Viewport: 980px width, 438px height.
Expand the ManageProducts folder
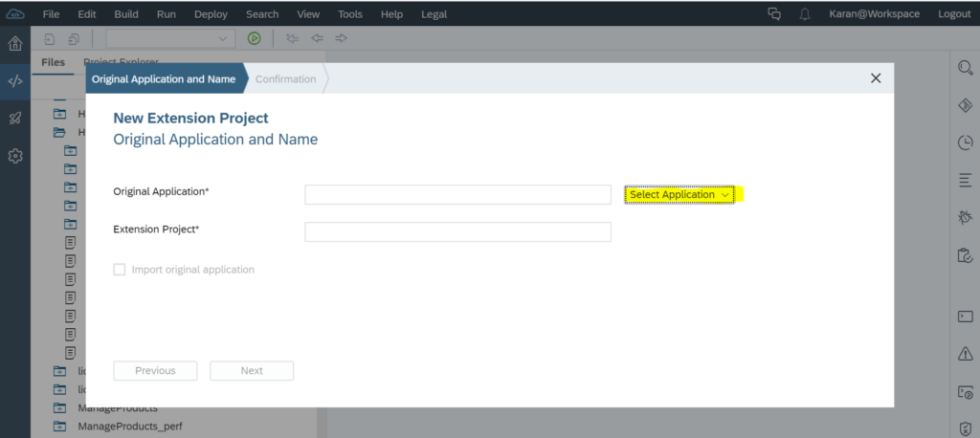[x=59, y=408]
